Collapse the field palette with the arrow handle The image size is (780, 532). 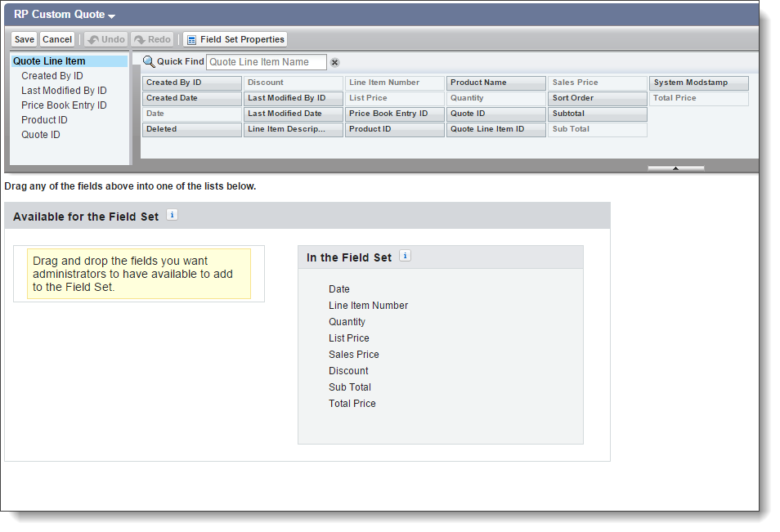(x=675, y=168)
